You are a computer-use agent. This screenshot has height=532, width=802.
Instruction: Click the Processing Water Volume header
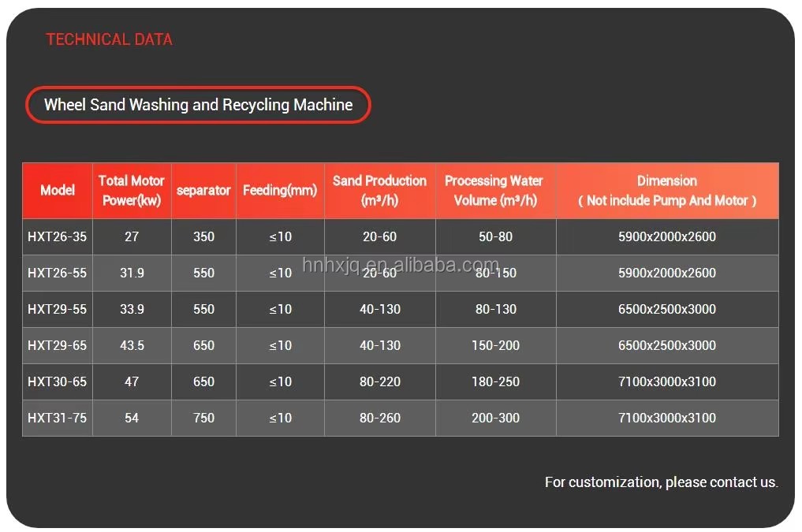pyautogui.click(x=495, y=190)
